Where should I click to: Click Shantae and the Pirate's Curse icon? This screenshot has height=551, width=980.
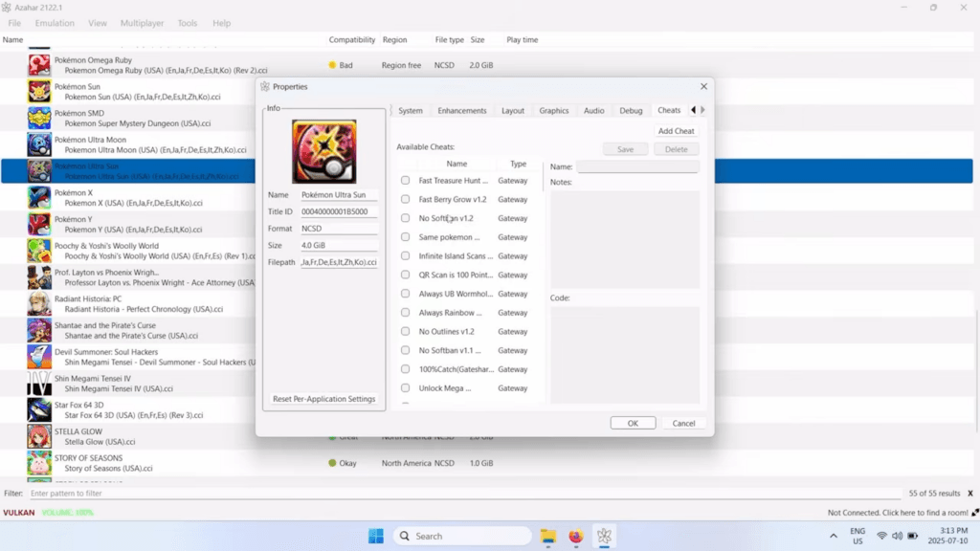coord(38,330)
